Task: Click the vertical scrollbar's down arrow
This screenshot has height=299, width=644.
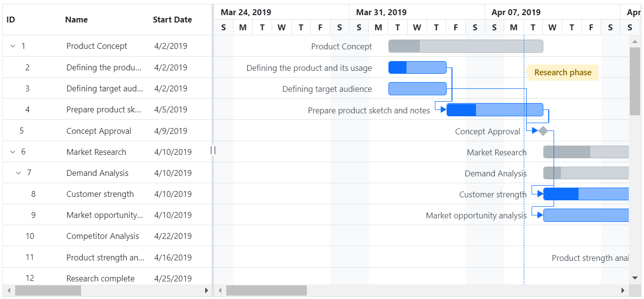Action: click(636, 278)
